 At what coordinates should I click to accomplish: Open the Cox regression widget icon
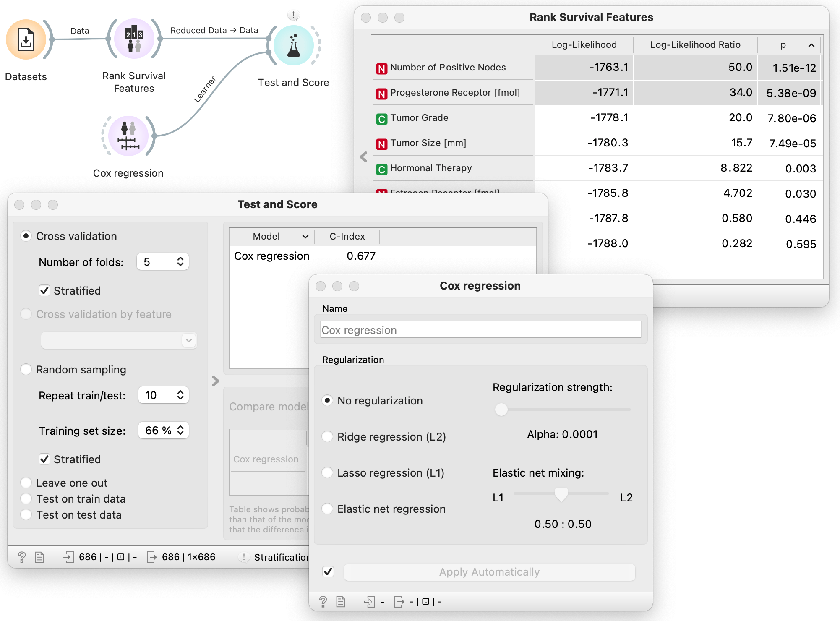click(x=128, y=136)
